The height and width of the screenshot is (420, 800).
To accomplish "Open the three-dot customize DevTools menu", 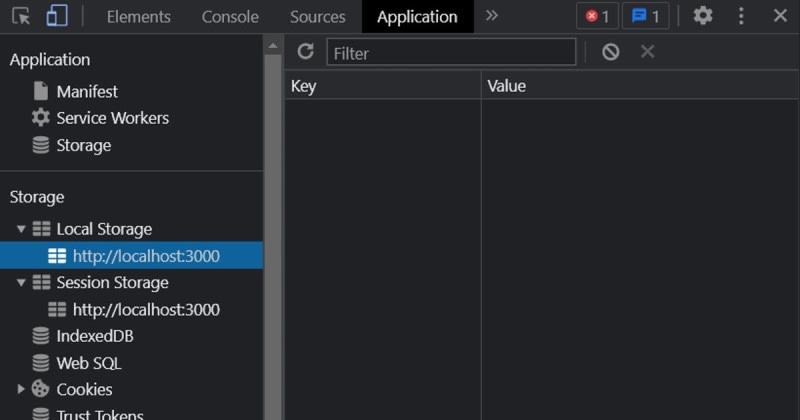I will click(741, 16).
